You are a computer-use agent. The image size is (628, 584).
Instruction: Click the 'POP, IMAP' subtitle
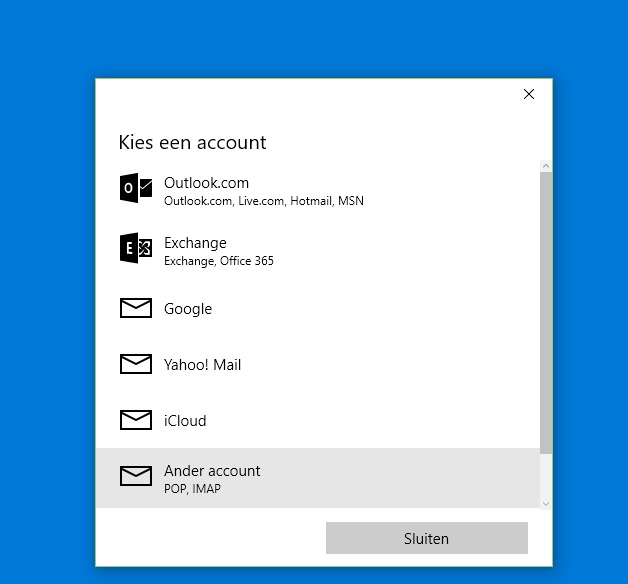coord(193,489)
